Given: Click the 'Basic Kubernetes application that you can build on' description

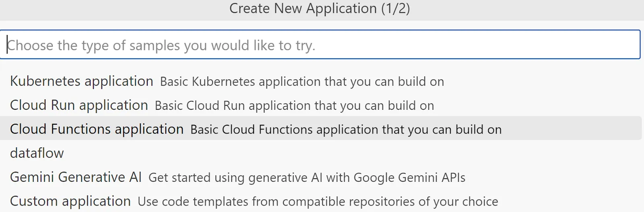Looking at the screenshot, I should click(x=302, y=82).
